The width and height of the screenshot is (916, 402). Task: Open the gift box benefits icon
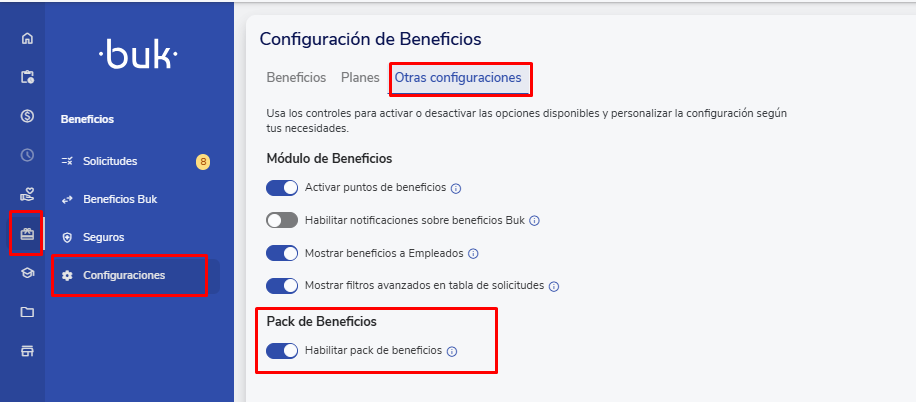pyautogui.click(x=27, y=234)
